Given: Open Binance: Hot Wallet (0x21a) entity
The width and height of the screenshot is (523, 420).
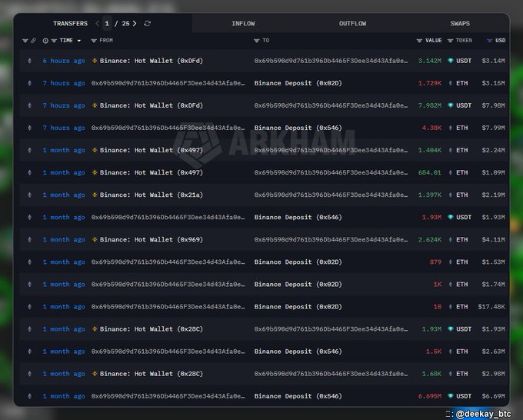Looking at the screenshot, I should 152,195.
